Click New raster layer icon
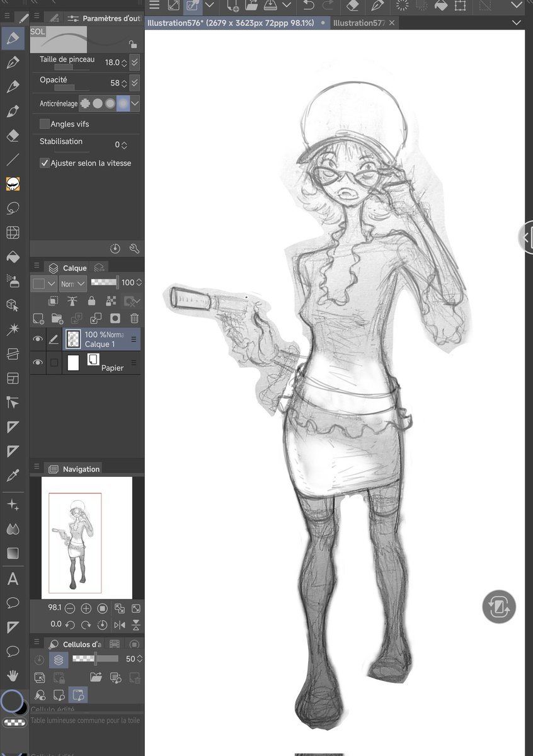The width and height of the screenshot is (533, 756). [38, 318]
